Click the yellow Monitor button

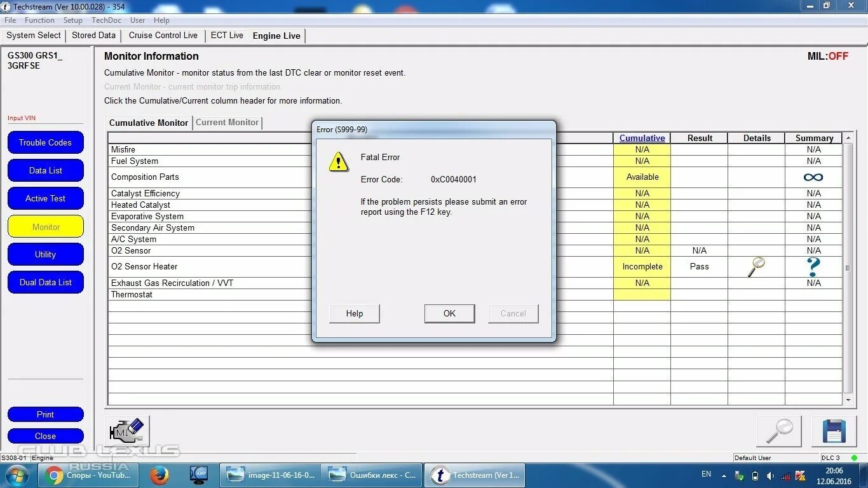pyautogui.click(x=45, y=227)
